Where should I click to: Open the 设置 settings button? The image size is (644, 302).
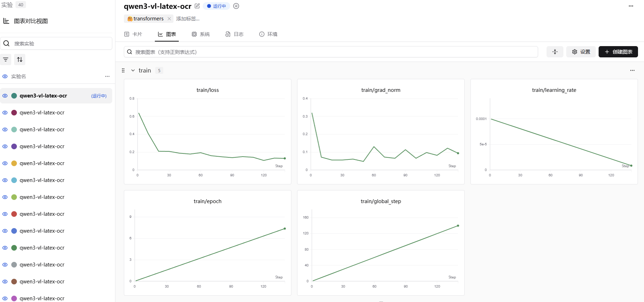point(581,52)
